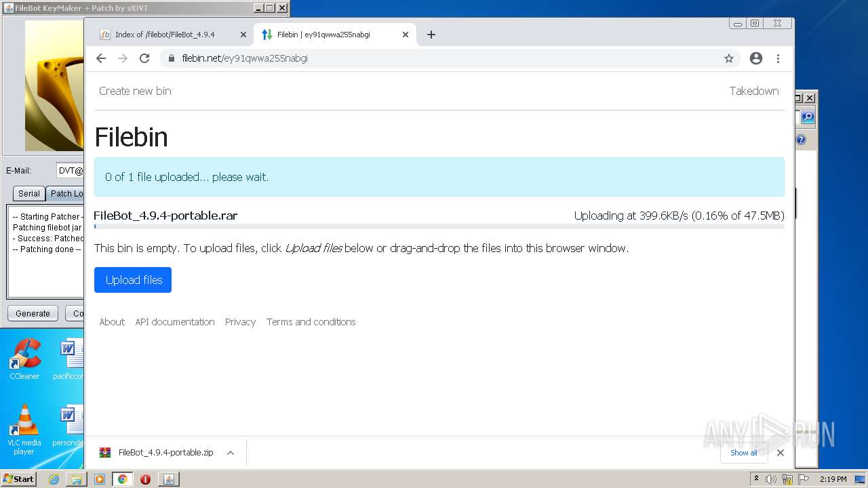Click the upload speed status text

click(x=679, y=216)
